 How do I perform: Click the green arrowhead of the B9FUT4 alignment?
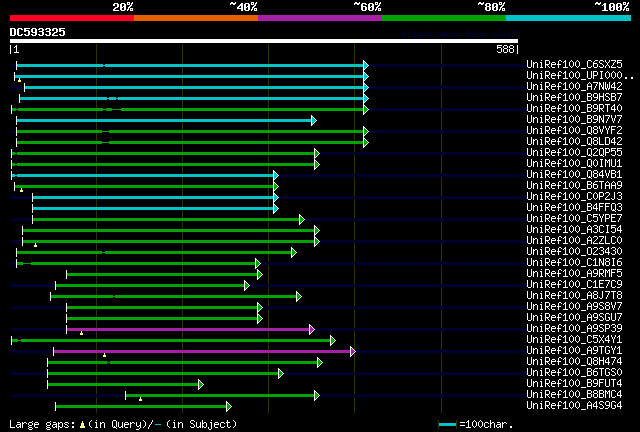201,385
